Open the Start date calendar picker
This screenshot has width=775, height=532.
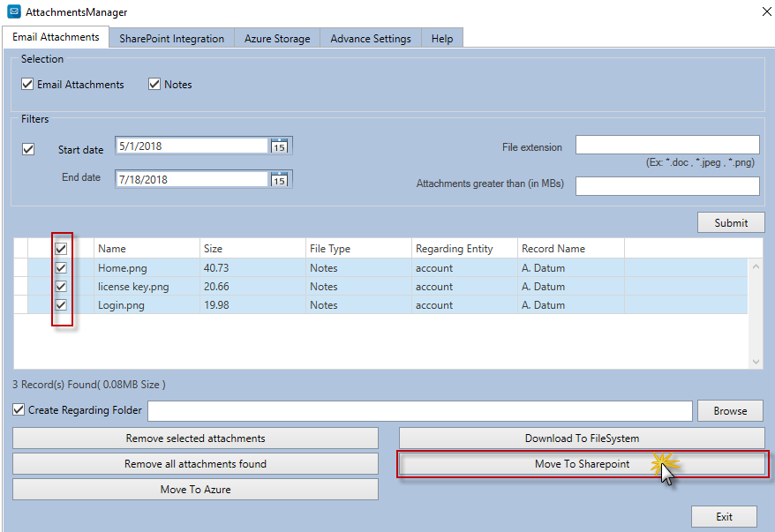(280, 146)
